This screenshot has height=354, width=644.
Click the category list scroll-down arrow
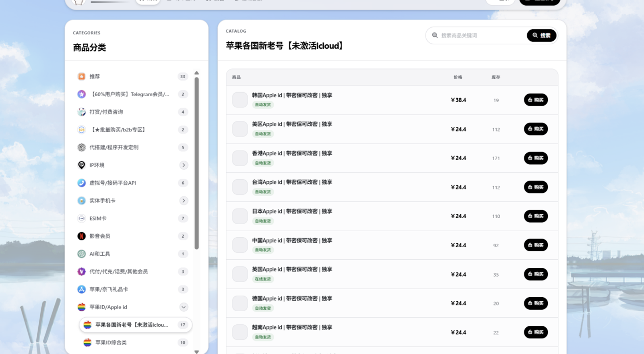[x=196, y=352]
